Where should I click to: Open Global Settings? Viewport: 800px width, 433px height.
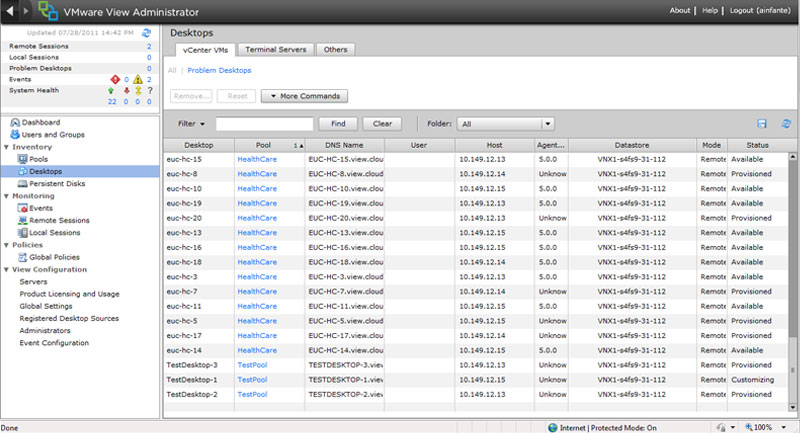tap(46, 306)
